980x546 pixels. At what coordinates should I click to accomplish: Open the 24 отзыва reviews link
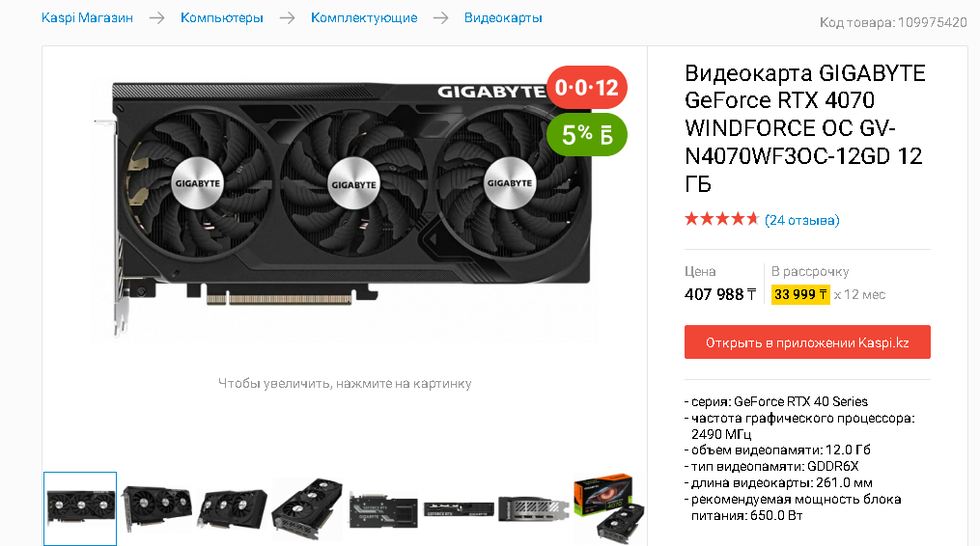coord(802,220)
